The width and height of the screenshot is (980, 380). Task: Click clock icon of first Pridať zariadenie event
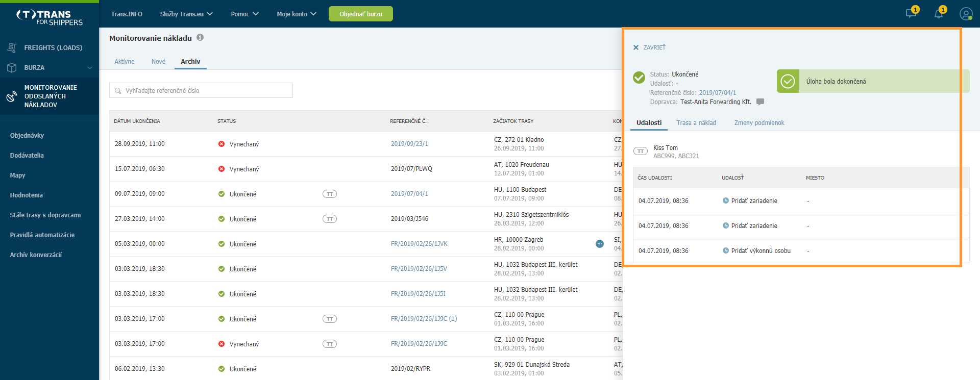[726, 200]
